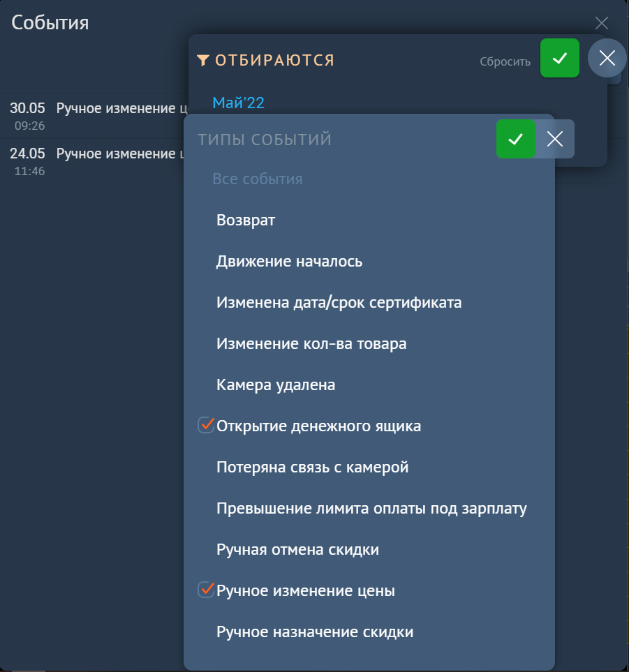Dismiss filter panel with round X button

coord(607,58)
